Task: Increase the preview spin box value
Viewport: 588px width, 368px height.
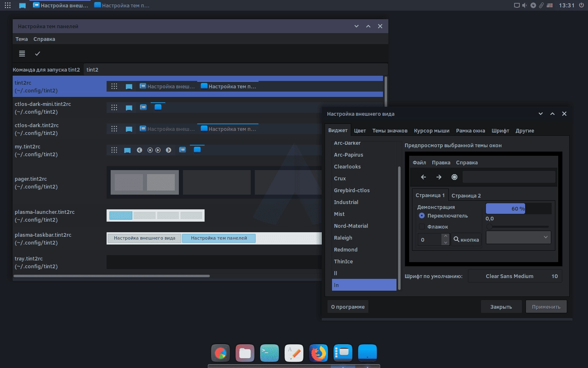Action: [x=445, y=236]
